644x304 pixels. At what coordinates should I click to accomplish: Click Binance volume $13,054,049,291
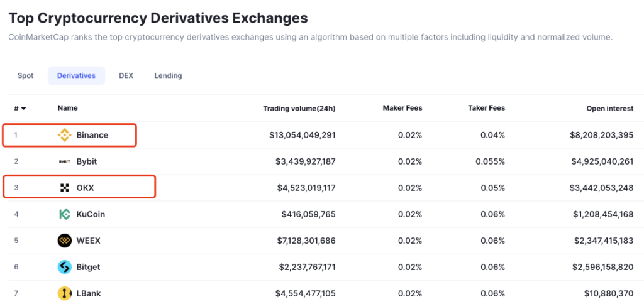click(x=303, y=135)
